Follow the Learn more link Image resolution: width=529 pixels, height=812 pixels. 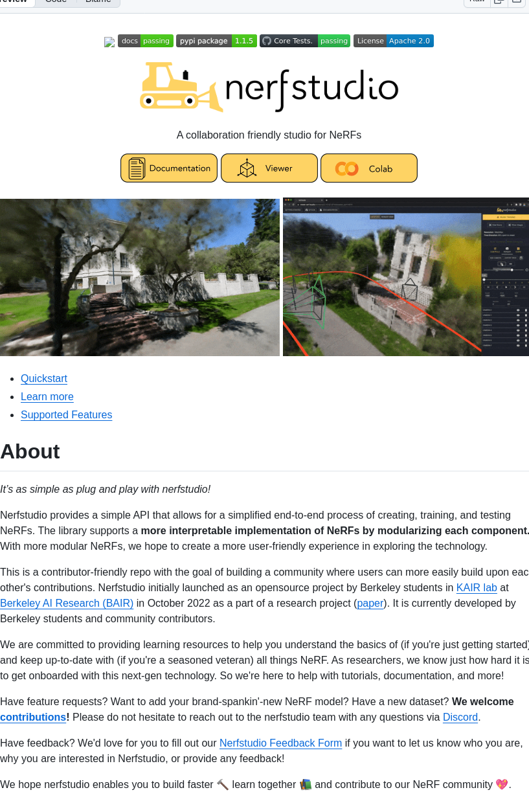pos(47,397)
